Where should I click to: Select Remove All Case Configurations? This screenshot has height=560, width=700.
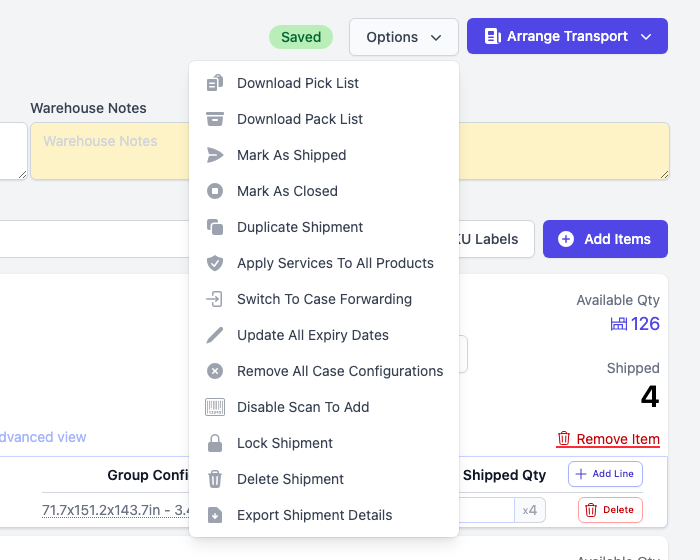click(x=324, y=371)
